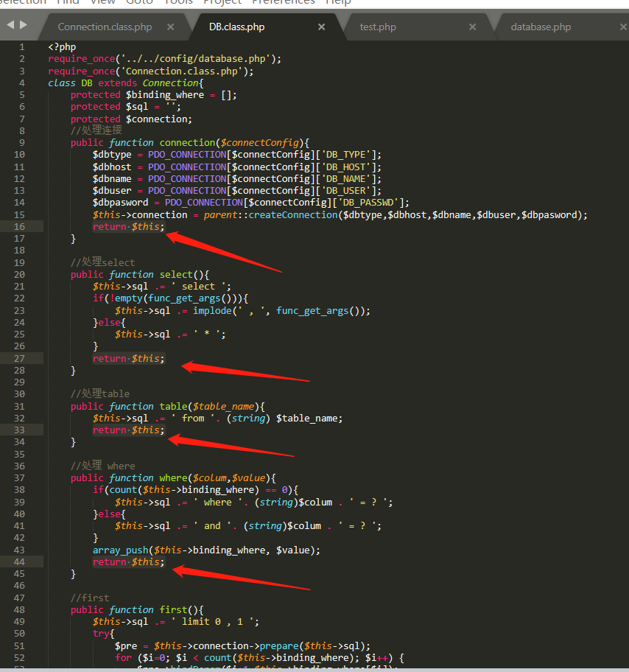Switch to the test.php tab
The image size is (629, 672).
point(378,27)
